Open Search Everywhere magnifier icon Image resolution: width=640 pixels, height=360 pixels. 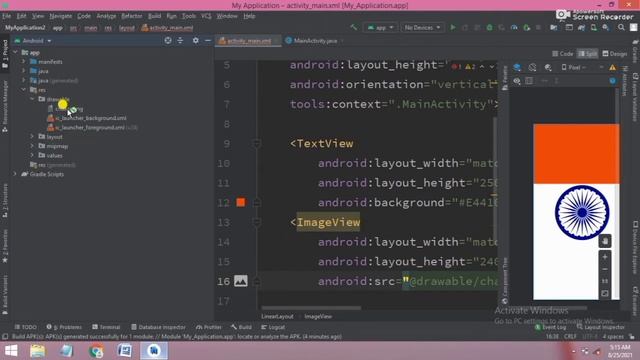click(621, 27)
